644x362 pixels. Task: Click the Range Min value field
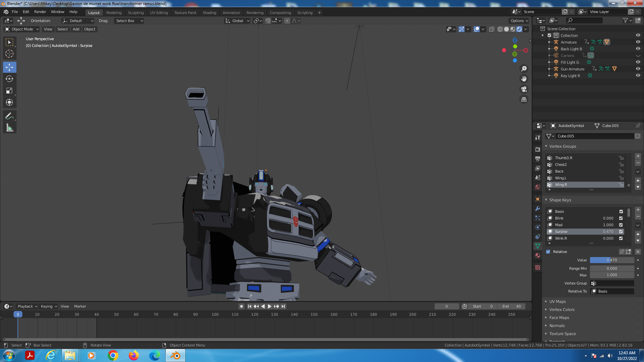[612, 268]
